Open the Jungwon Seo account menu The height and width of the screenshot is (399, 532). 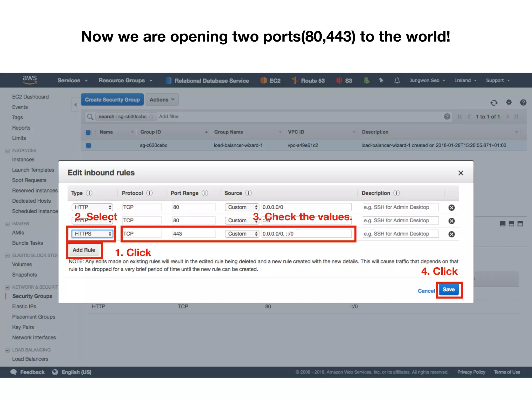point(427,81)
